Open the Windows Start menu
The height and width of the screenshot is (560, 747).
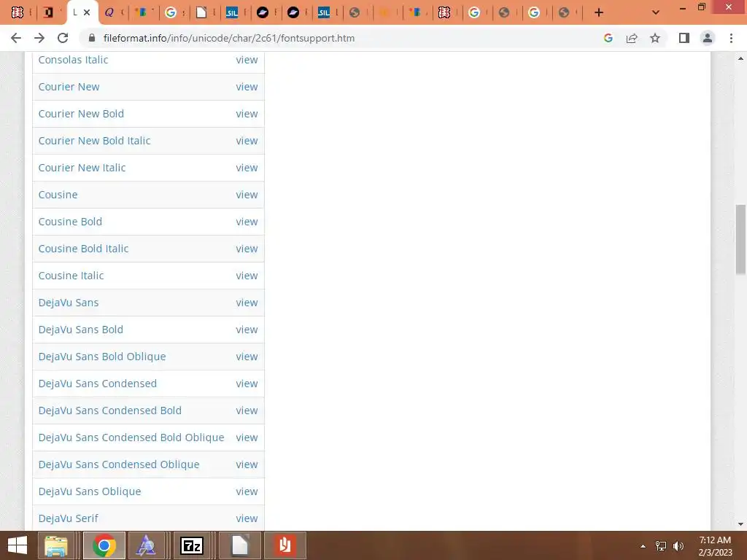pos(18,545)
